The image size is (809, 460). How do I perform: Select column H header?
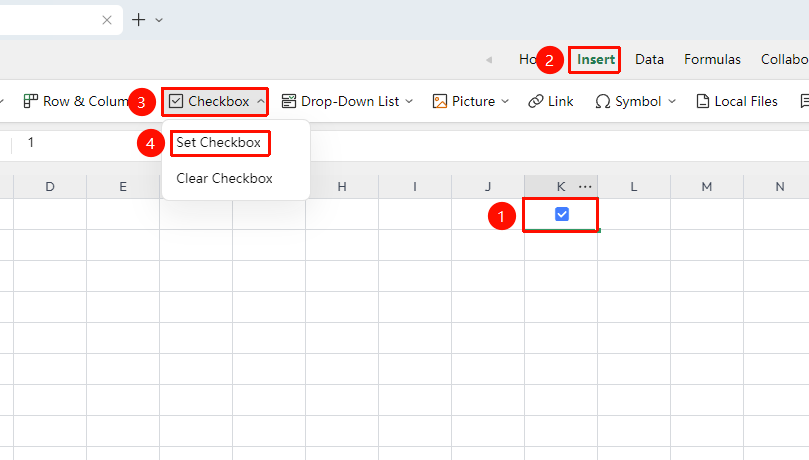342,187
